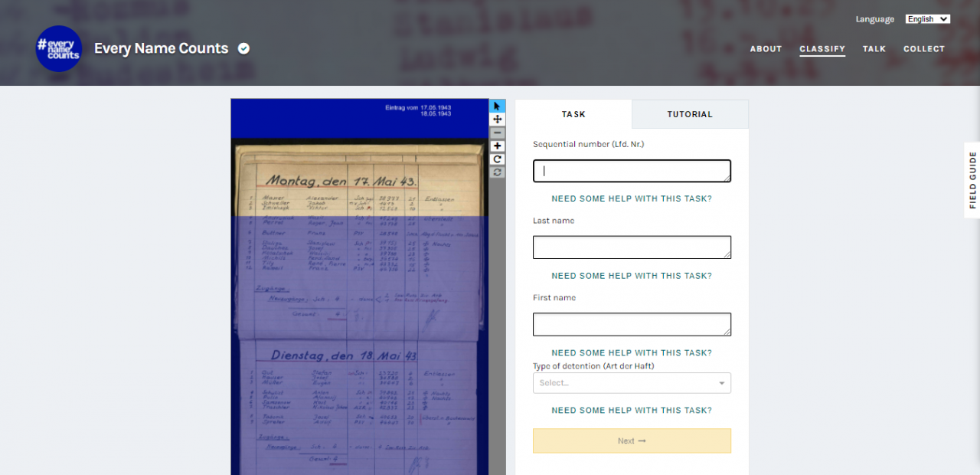Click the Every Name Counts logo

(x=59, y=48)
